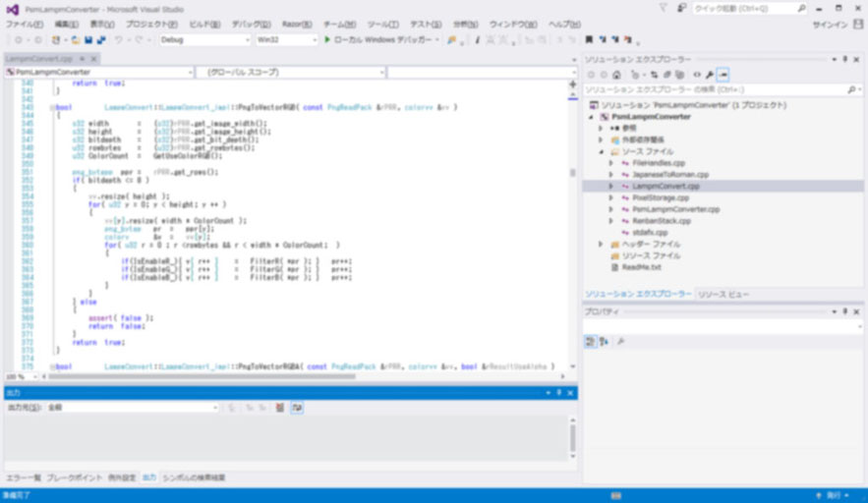Click the Properties property pages wrench icon
Viewport: 868px width, 503px height.
tap(621, 342)
